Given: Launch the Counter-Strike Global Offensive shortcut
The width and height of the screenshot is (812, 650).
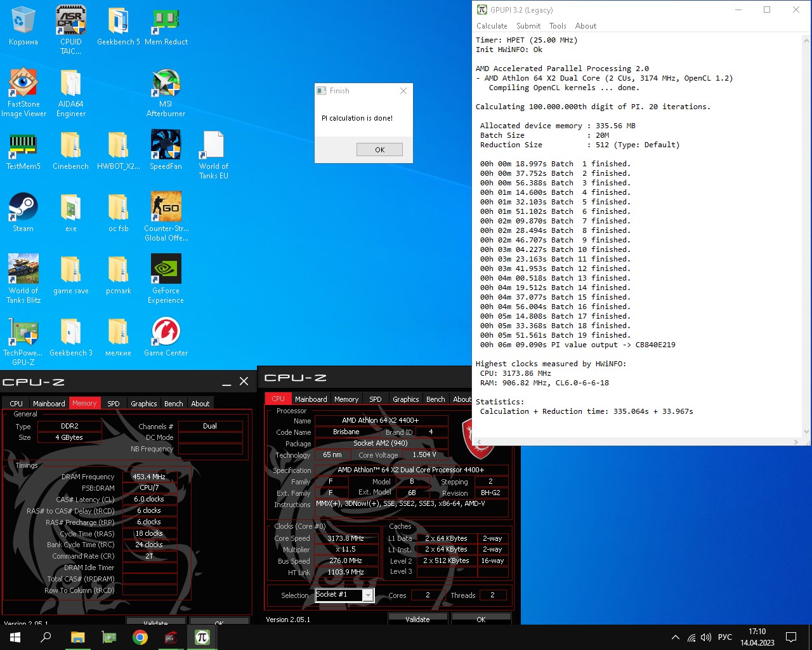Looking at the screenshot, I should pos(166,217).
